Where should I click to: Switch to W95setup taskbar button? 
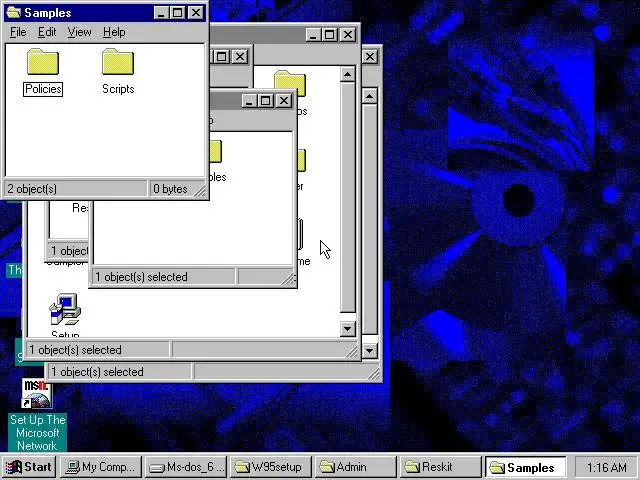pos(271,467)
